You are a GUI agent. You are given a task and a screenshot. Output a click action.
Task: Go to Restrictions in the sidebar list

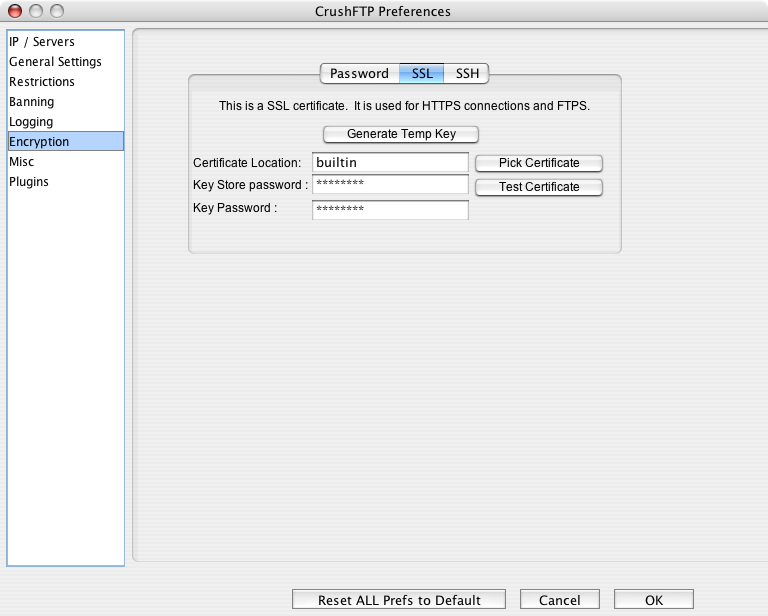click(x=42, y=82)
